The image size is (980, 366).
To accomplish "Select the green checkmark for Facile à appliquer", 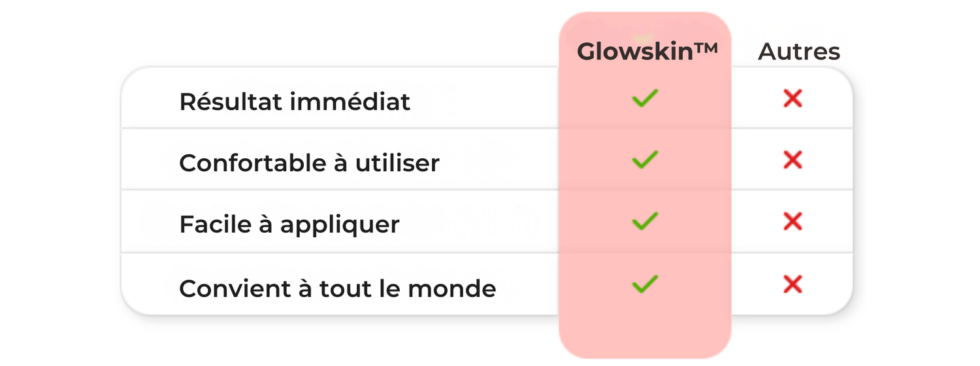I will tap(645, 222).
